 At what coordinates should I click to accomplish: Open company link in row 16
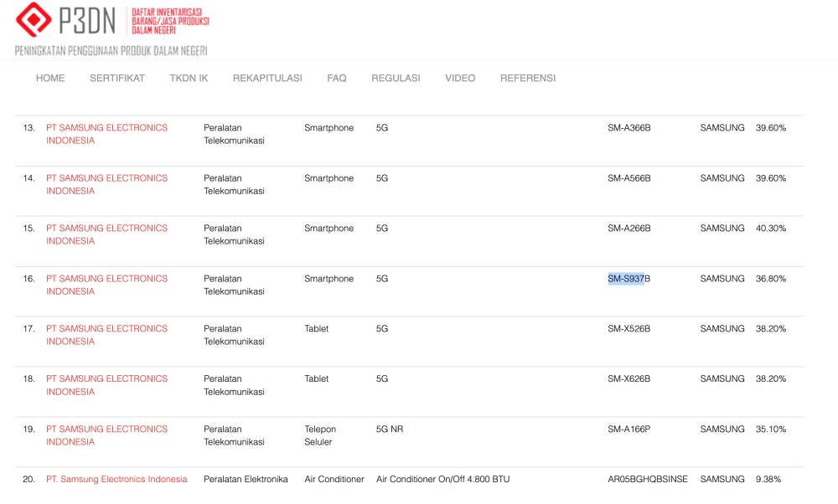(x=106, y=285)
